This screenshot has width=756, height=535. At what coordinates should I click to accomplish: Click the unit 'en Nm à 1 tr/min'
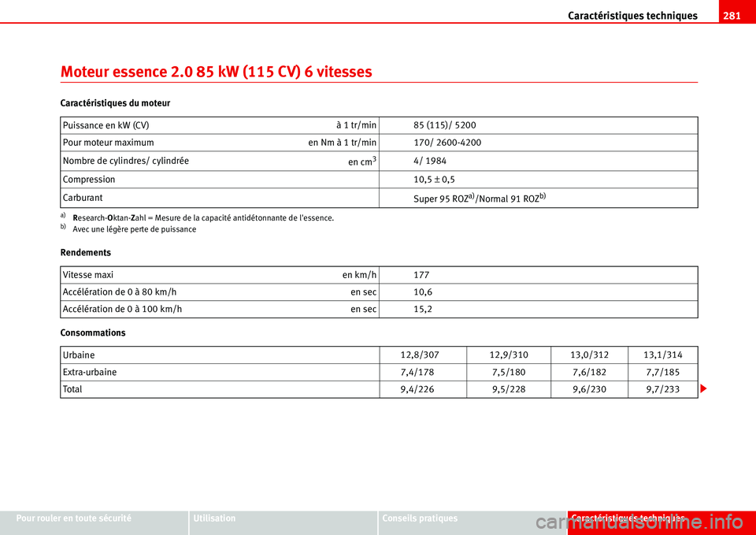(x=343, y=143)
